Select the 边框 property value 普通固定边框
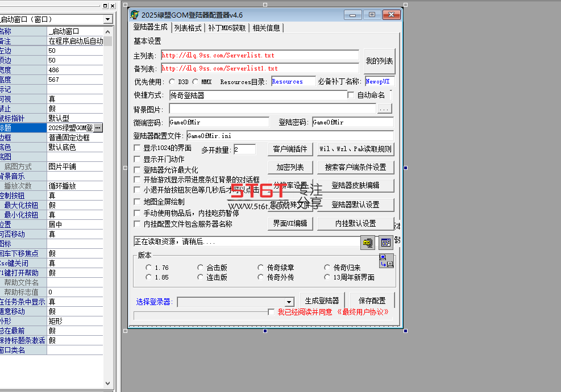The image size is (561, 392). point(75,137)
